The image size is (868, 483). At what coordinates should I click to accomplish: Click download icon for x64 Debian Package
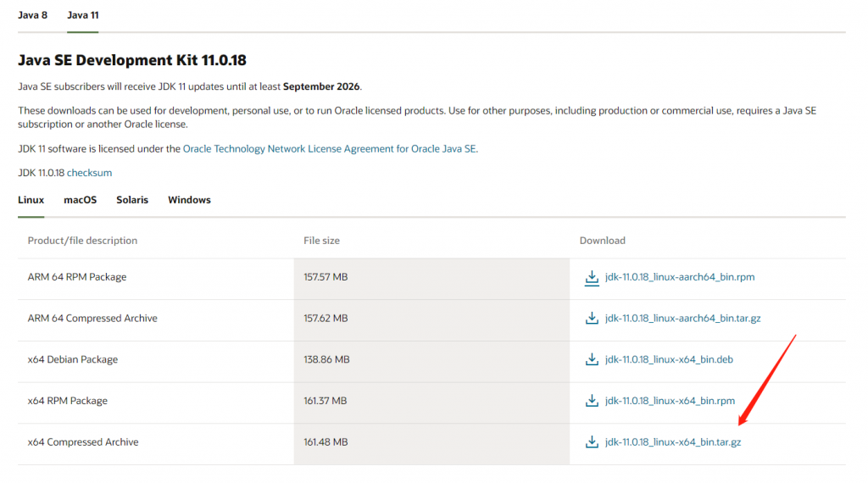(592, 359)
